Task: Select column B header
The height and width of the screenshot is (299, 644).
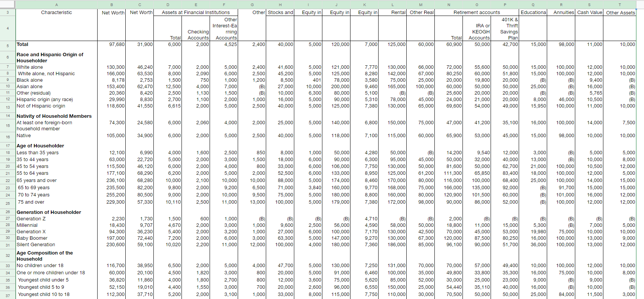Action: (112, 5)
